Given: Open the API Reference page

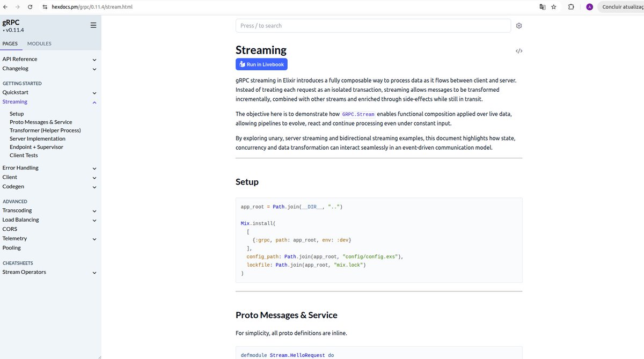Looking at the screenshot, I should click(x=20, y=59).
